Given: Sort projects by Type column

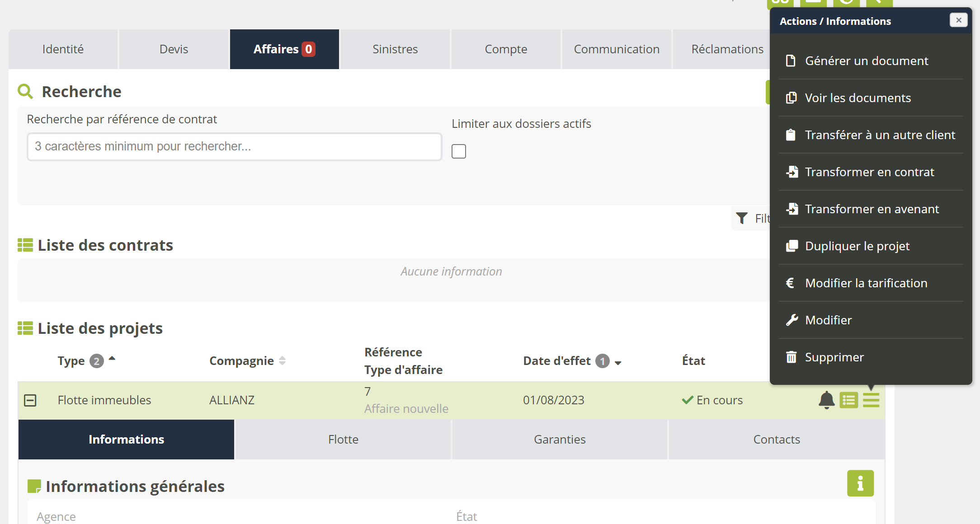Looking at the screenshot, I should pyautogui.click(x=71, y=361).
